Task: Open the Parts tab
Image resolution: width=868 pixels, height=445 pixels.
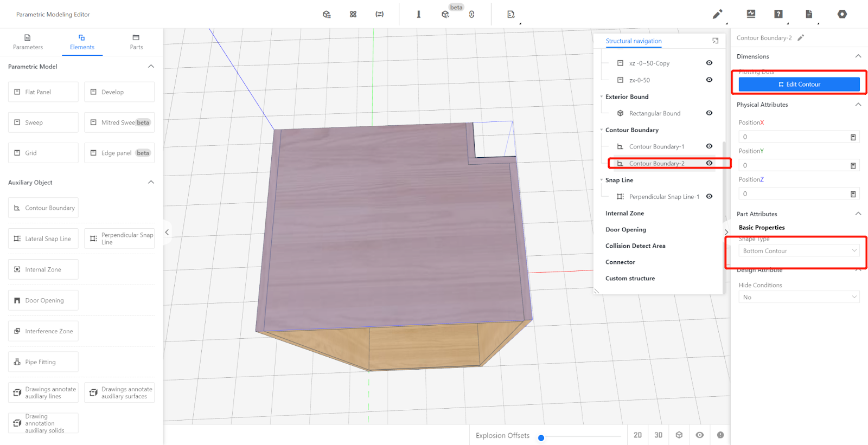Action: click(136, 42)
